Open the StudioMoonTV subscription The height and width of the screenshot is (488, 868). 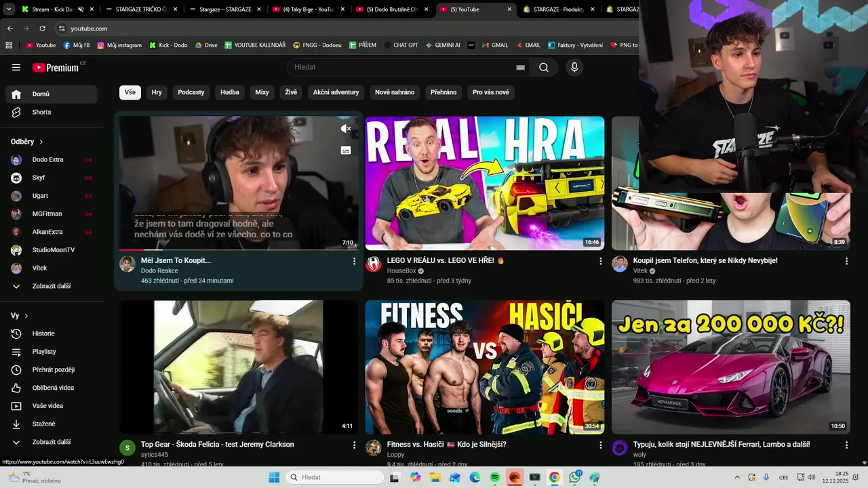click(x=52, y=250)
